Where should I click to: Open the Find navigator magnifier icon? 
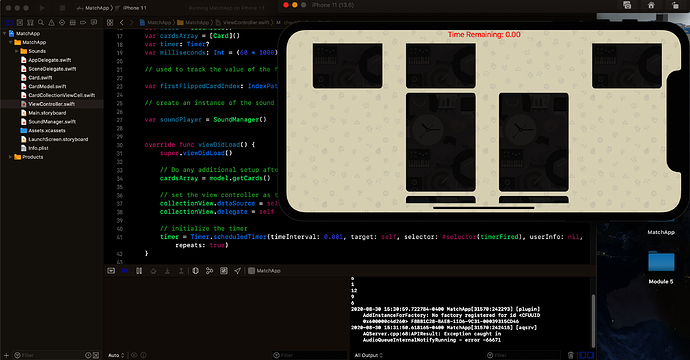(41, 22)
